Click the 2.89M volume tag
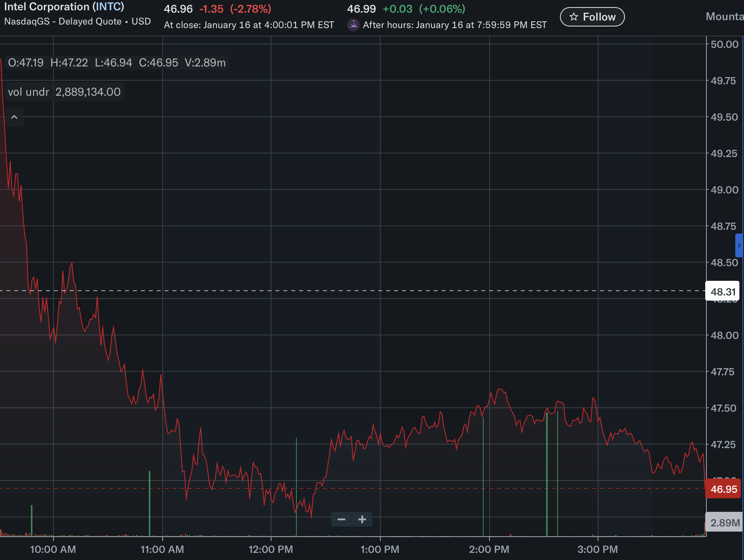 pos(725,523)
